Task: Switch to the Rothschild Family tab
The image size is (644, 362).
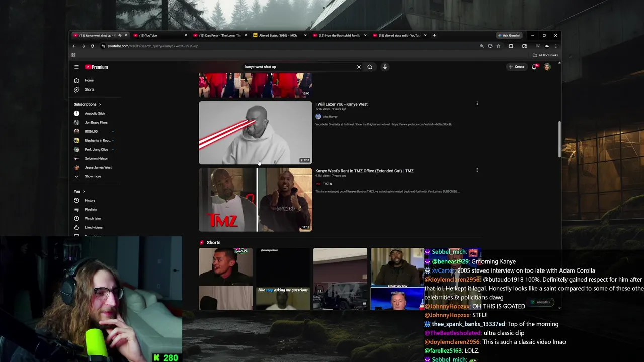Action: [338, 35]
